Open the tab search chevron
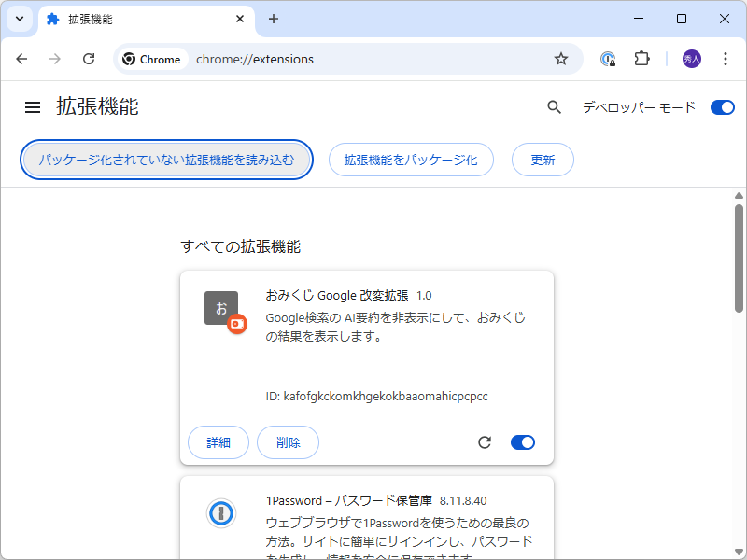This screenshot has width=747, height=560. (x=19, y=19)
